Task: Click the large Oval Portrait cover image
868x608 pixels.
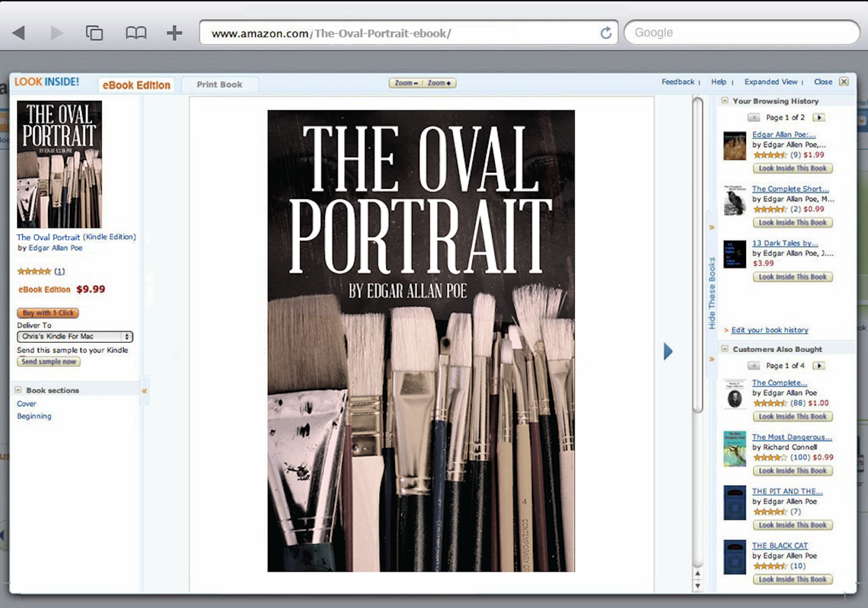Action: point(421,341)
